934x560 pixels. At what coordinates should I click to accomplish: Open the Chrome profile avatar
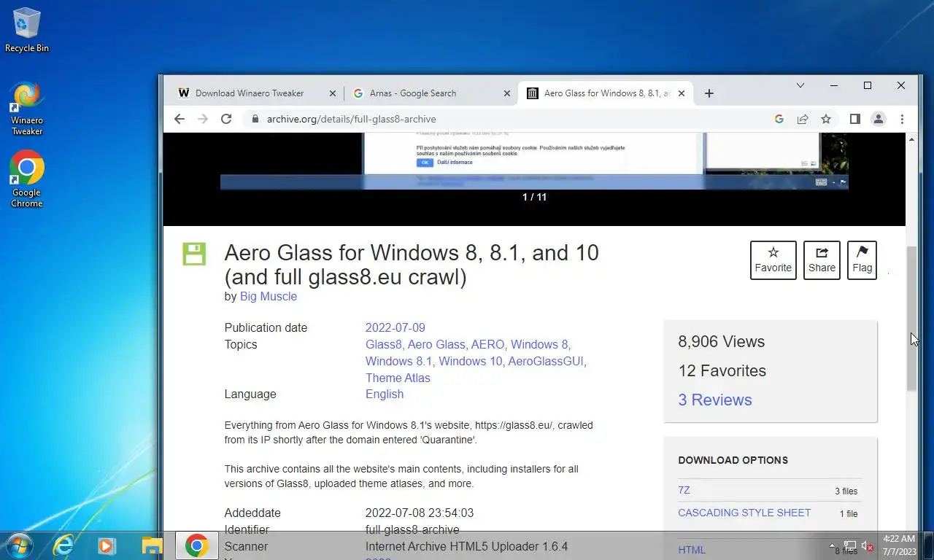pyautogui.click(x=879, y=119)
